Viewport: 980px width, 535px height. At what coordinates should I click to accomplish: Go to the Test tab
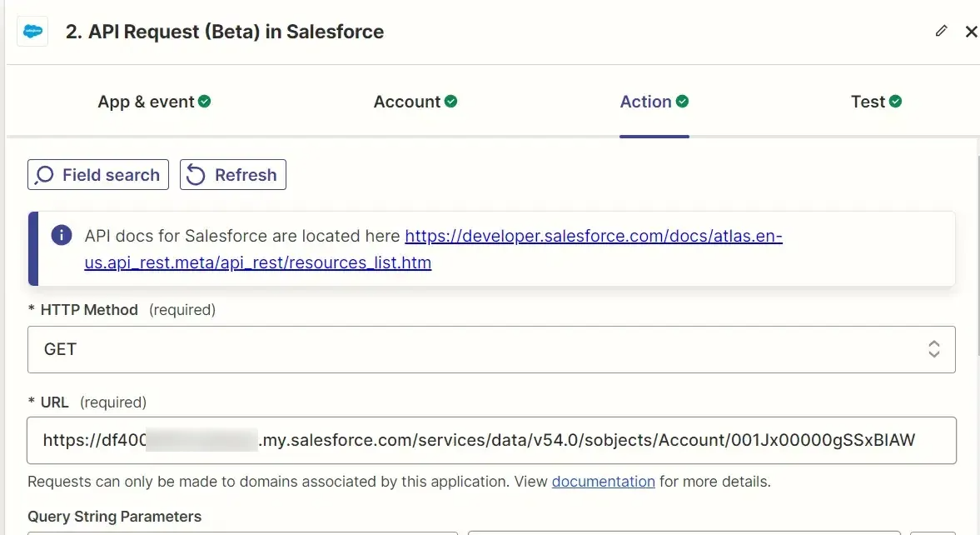(876, 102)
